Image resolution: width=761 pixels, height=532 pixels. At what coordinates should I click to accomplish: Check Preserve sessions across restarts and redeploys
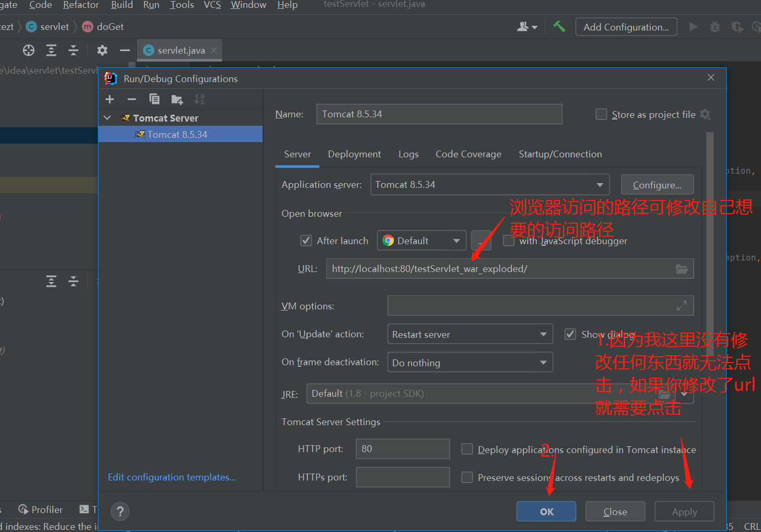(467, 477)
